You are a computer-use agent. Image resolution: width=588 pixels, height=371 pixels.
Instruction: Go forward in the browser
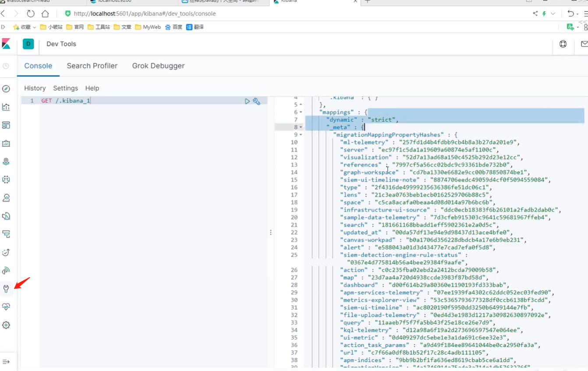tap(16, 14)
